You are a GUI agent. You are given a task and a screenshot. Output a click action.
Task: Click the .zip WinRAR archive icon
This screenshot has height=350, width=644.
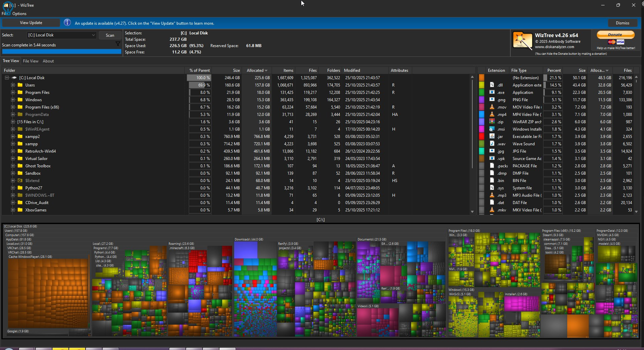click(492, 122)
